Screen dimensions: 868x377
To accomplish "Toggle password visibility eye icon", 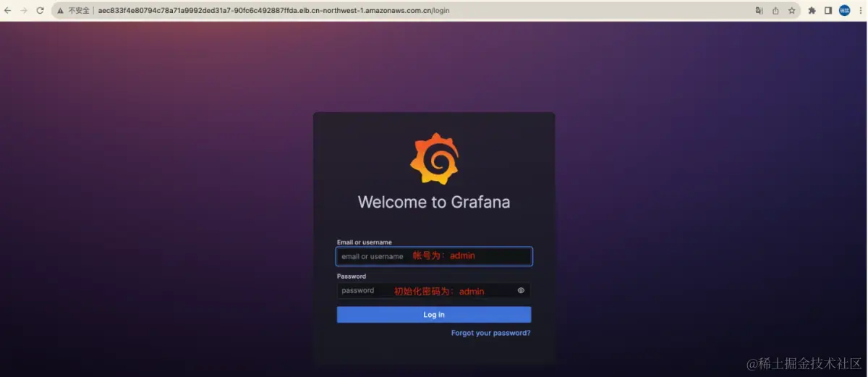I will point(521,290).
